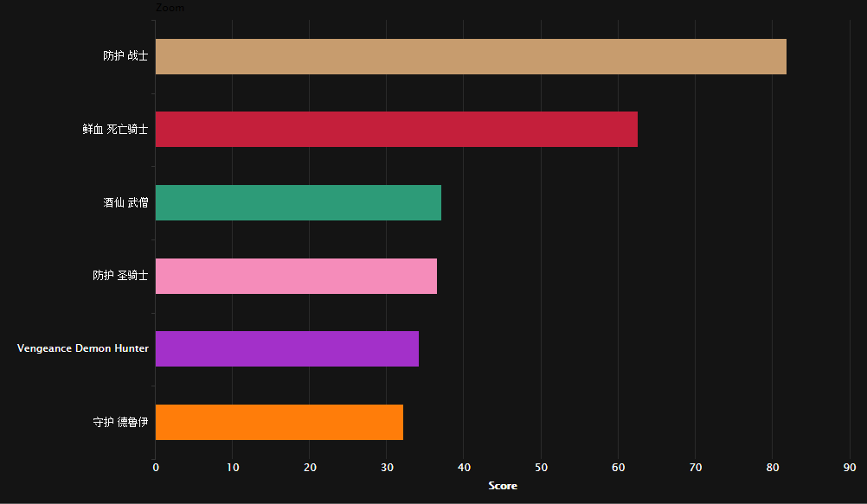
Task: Click the green 酒仙 武僧 bar
Action: (298, 203)
